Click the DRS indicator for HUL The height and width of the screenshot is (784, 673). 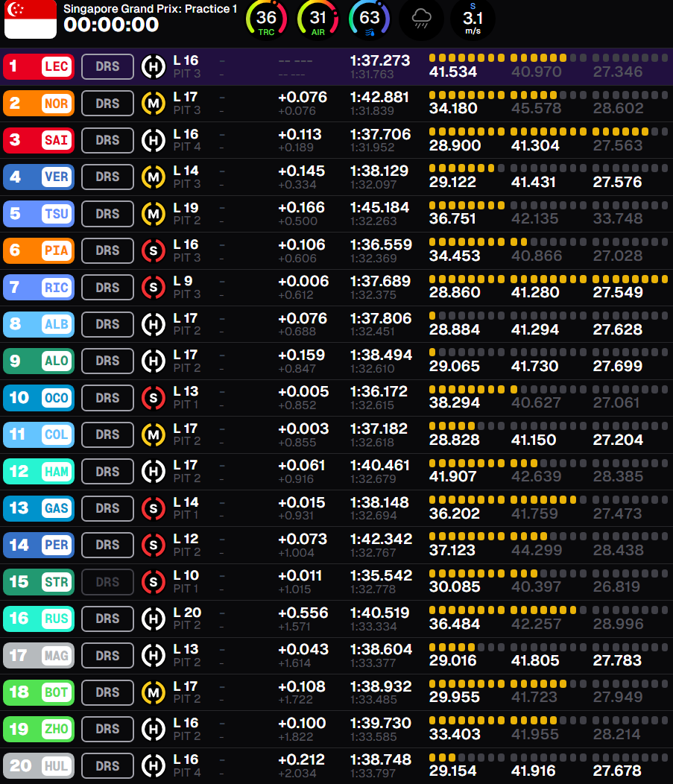pos(107,766)
